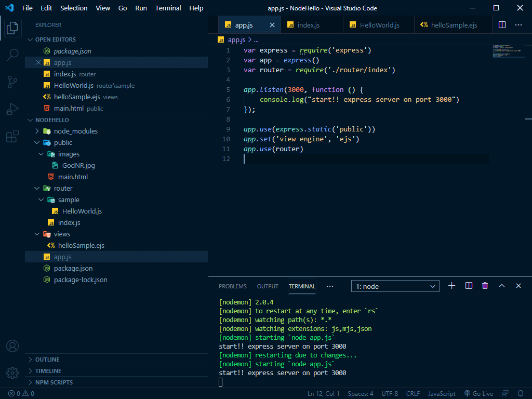Change line ending via CRLF status item

point(413,394)
